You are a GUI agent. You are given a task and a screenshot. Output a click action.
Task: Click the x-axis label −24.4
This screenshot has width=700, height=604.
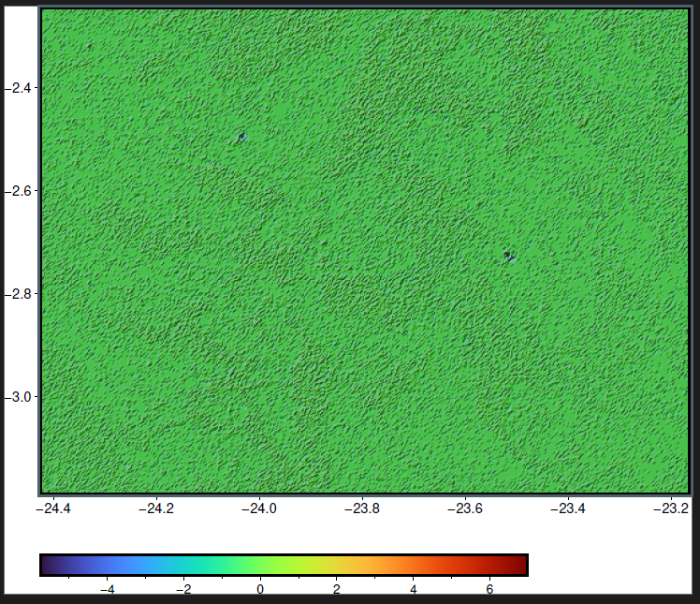point(53,508)
